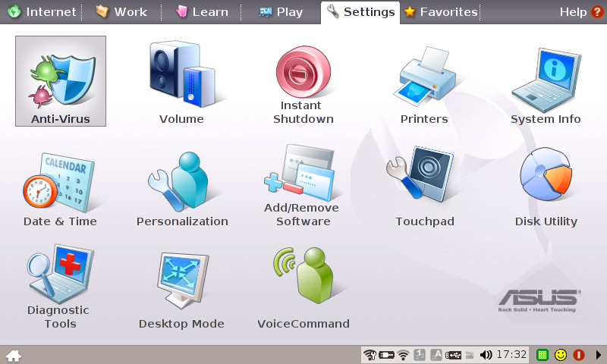The image size is (607, 364).
Task: Open the Printers configuration
Action: 424,85
